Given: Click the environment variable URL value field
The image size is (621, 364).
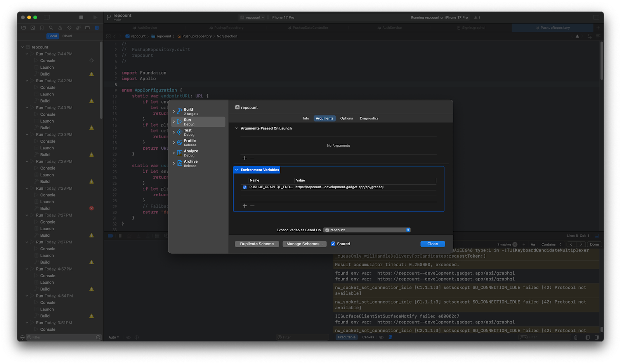Looking at the screenshot, I should click(339, 187).
